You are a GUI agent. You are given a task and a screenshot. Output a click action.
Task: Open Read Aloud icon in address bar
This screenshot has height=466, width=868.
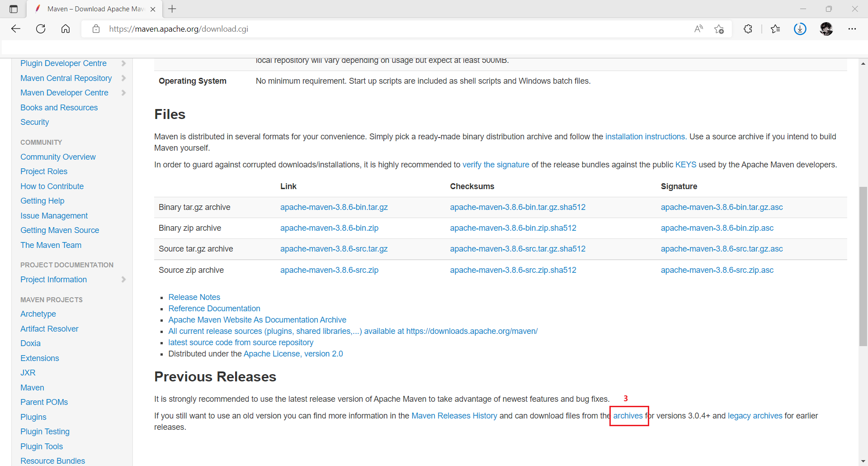click(698, 29)
